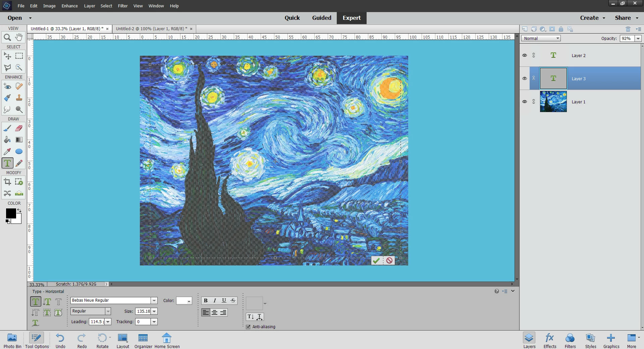Select the Gradient tool

[x=19, y=140]
